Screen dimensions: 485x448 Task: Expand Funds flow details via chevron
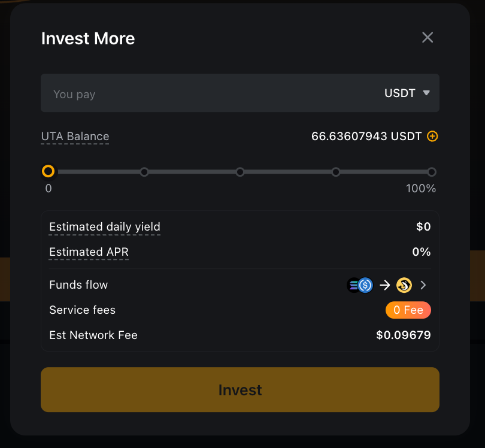424,285
